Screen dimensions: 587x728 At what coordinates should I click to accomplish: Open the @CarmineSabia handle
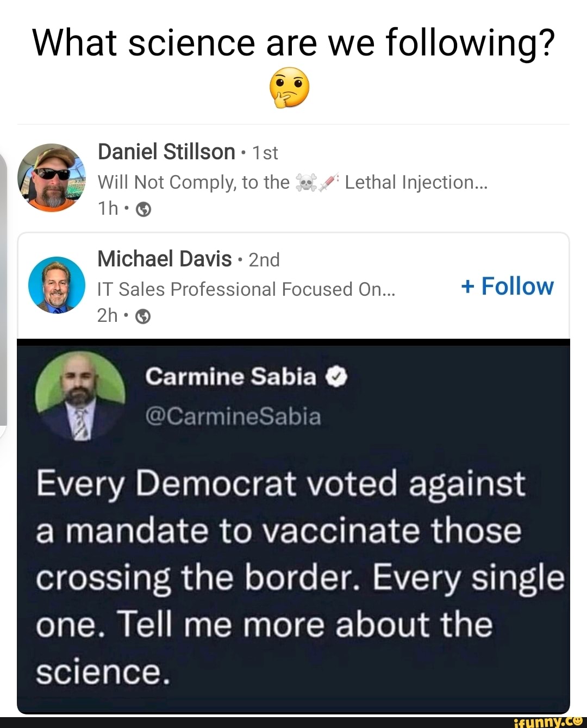(235, 416)
